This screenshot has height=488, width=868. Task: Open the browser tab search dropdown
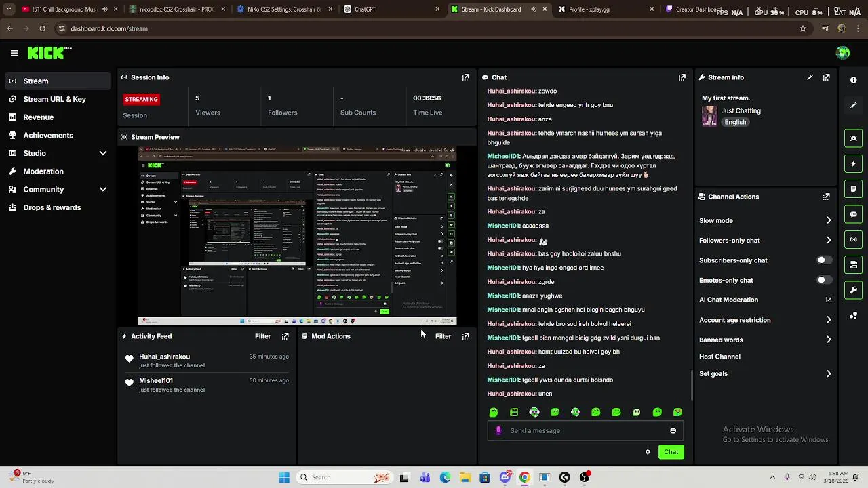8,9
